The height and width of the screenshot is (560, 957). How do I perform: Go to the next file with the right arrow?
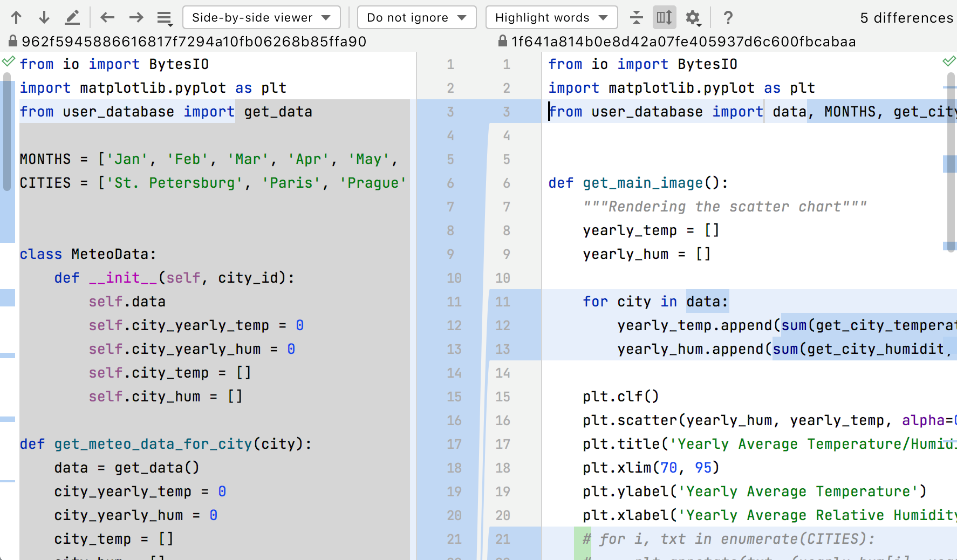tap(136, 17)
